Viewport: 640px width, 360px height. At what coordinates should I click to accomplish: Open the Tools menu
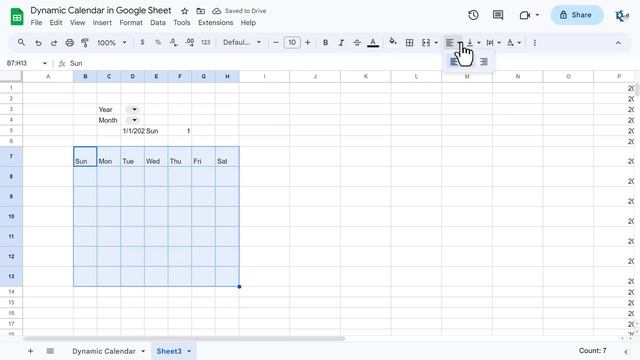[182, 22]
